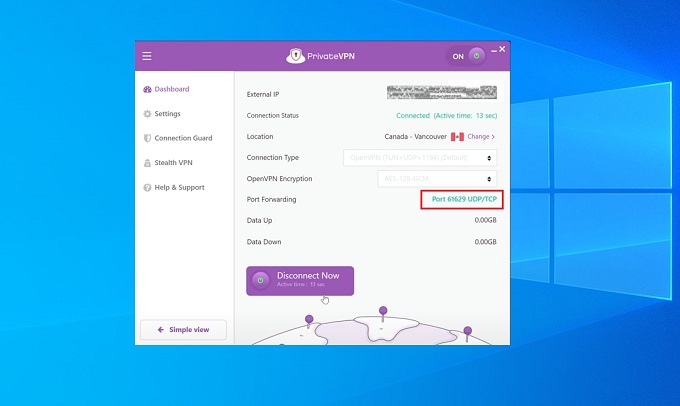The width and height of the screenshot is (680, 406).
Task: Click Canada - Vancouver location text
Action: click(x=415, y=137)
